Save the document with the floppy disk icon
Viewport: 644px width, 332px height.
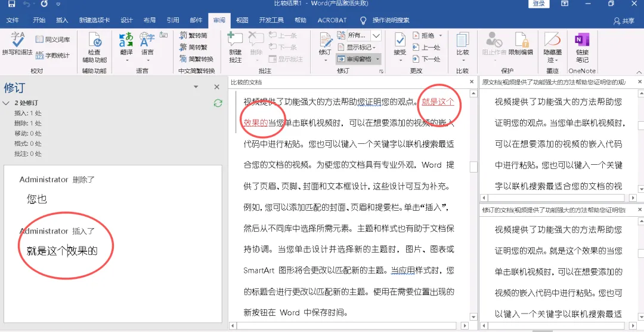pyautogui.click(x=11, y=4)
